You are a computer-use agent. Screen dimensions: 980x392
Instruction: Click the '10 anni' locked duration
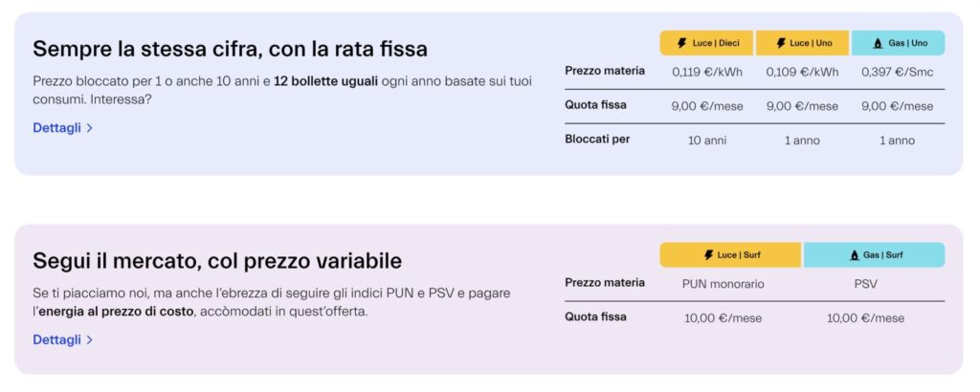tap(707, 141)
